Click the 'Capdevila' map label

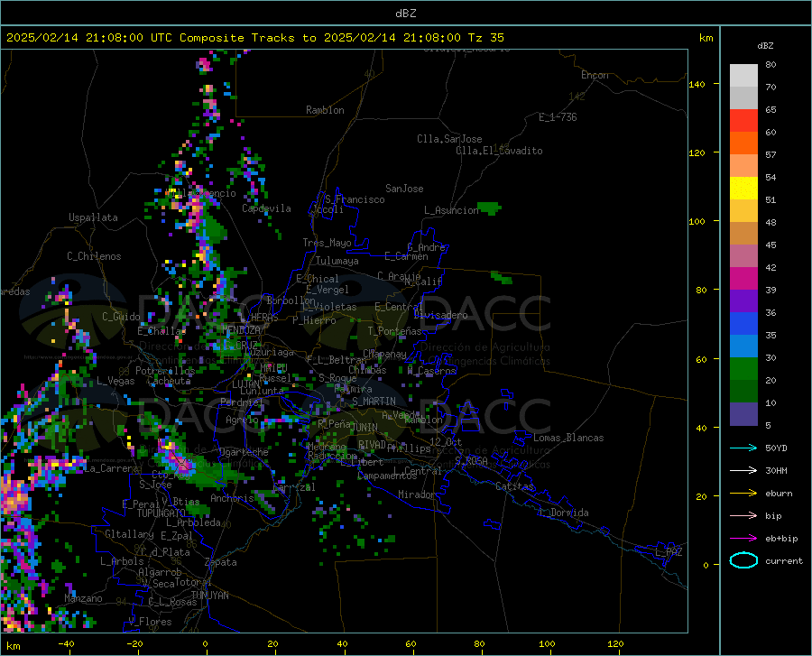tap(266, 208)
